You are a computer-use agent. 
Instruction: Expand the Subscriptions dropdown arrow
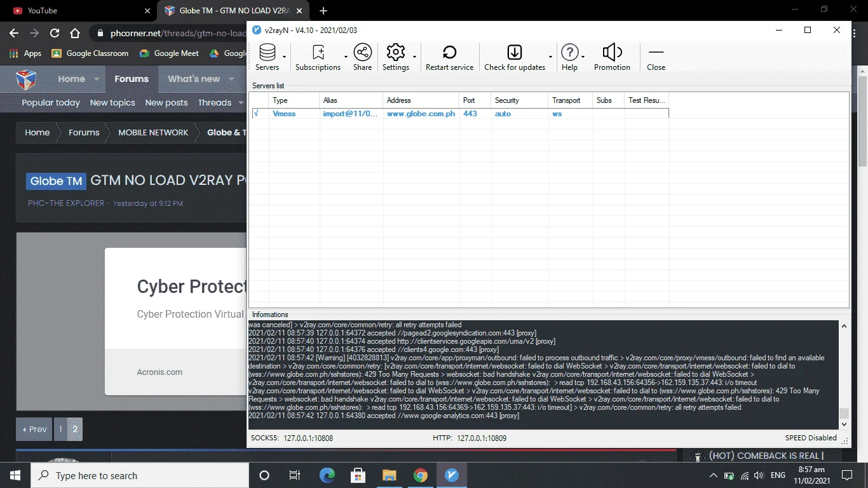[x=346, y=57]
